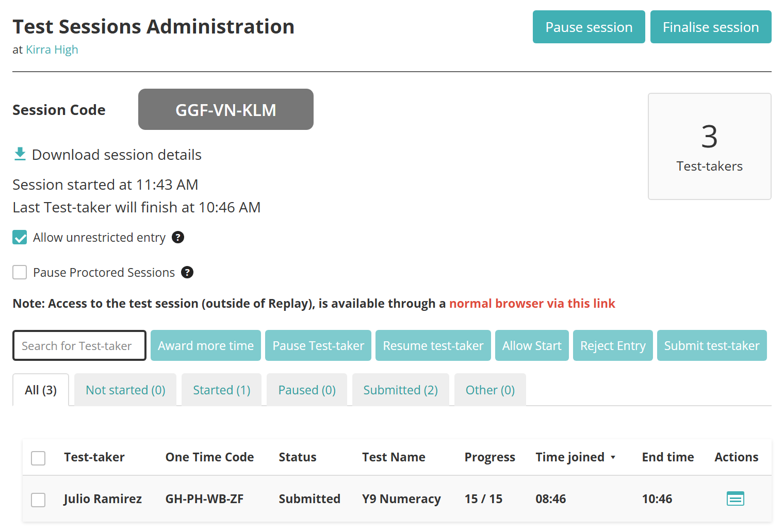Tick the select-all checkbox in table header
Screen dimensions: 784x532
pyautogui.click(x=38, y=458)
